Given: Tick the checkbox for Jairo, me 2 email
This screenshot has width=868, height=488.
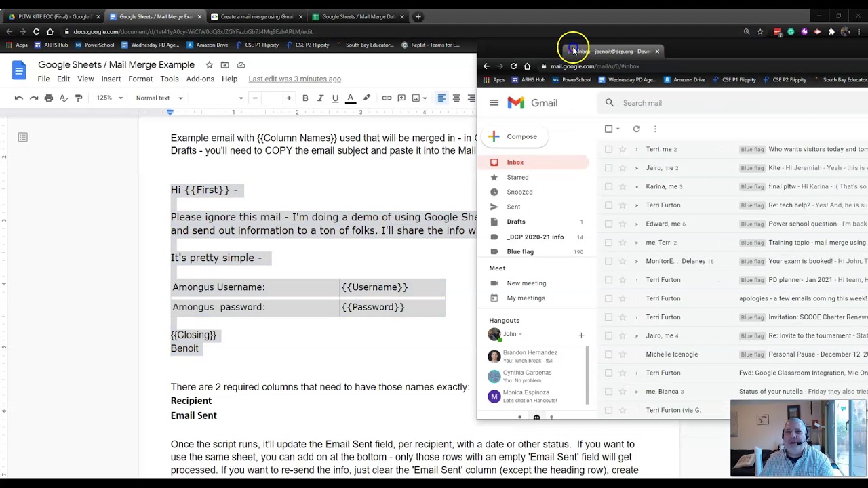Looking at the screenshot, I should [x=608, y=168].
